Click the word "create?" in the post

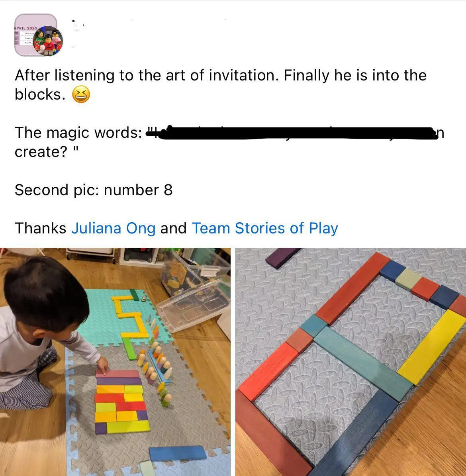[41, 152]
